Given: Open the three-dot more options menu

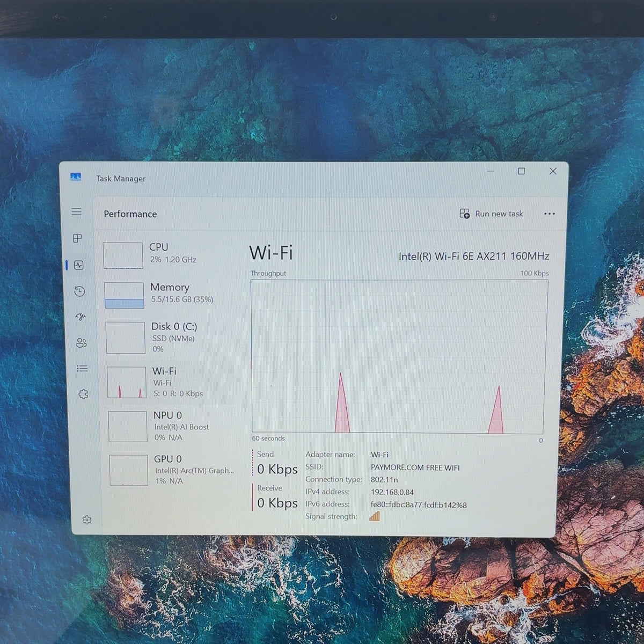Looking at the screenshot, I should [x=549, y=214].
